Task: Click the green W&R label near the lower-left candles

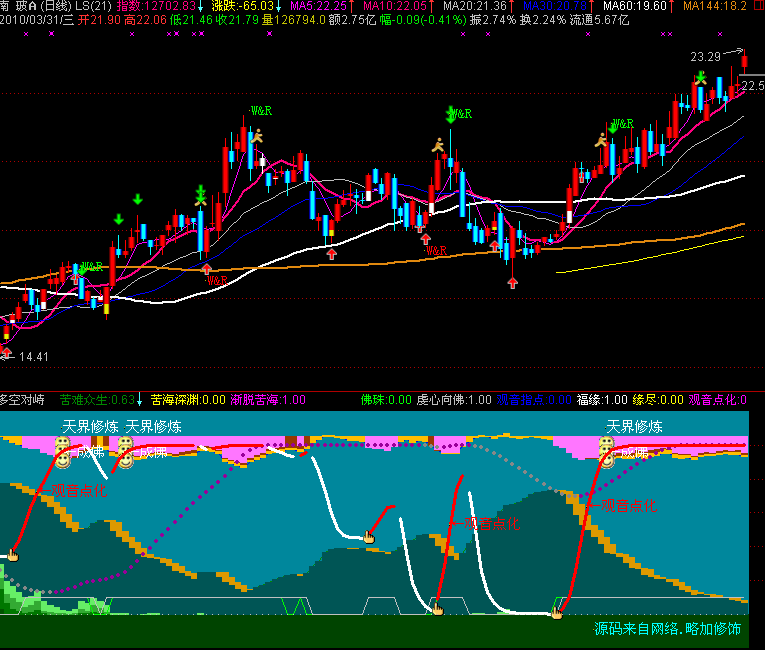Action: click(x=92, y=266)
